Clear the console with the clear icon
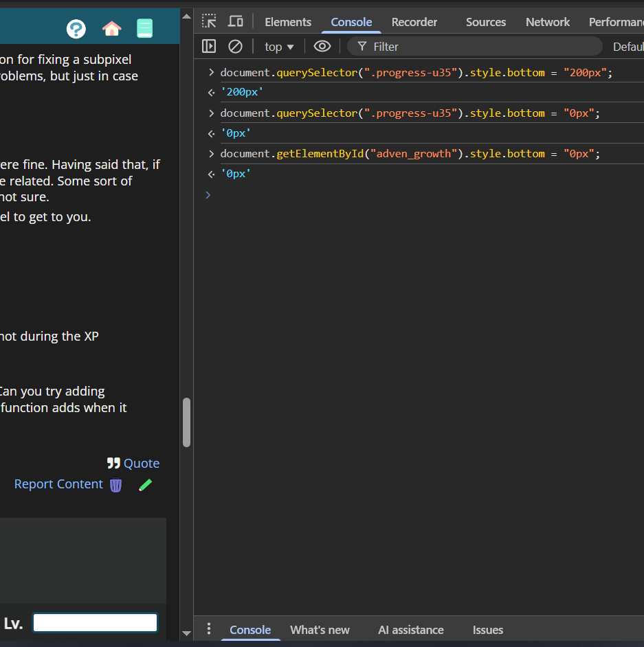The image size is (644, 647). pos(235,47)
